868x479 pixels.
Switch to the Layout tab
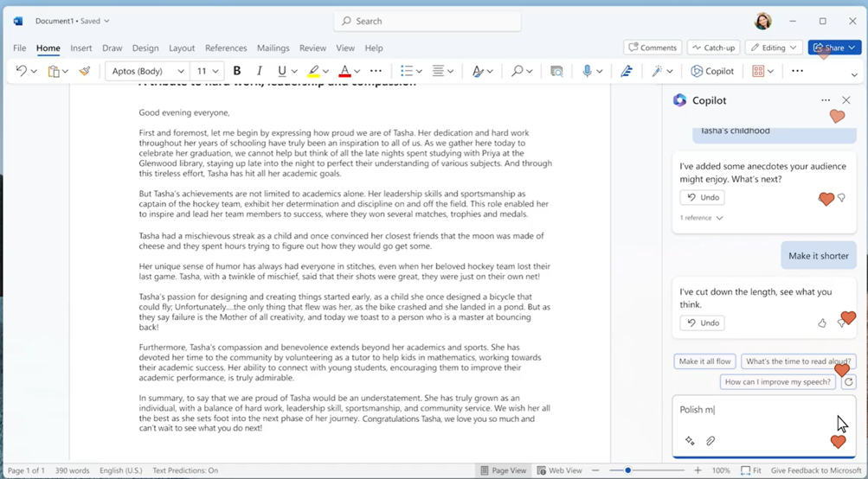click(x=182, y=48)
